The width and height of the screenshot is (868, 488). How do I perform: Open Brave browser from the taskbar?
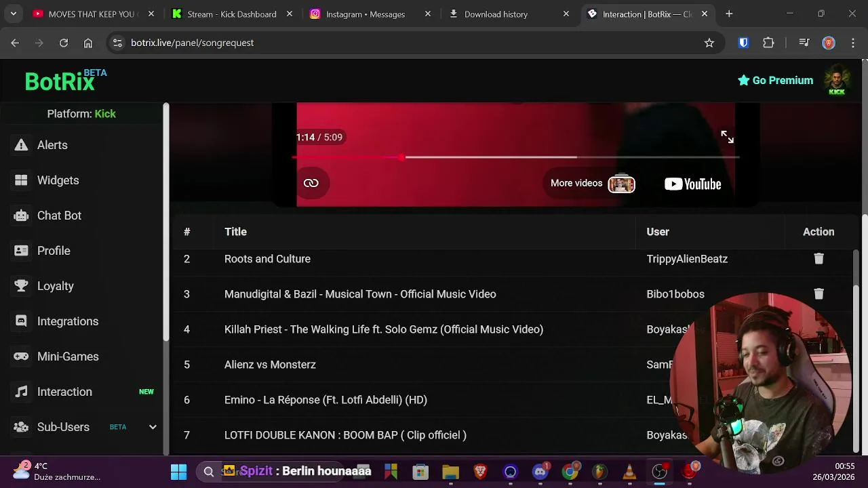pos(480,472)
